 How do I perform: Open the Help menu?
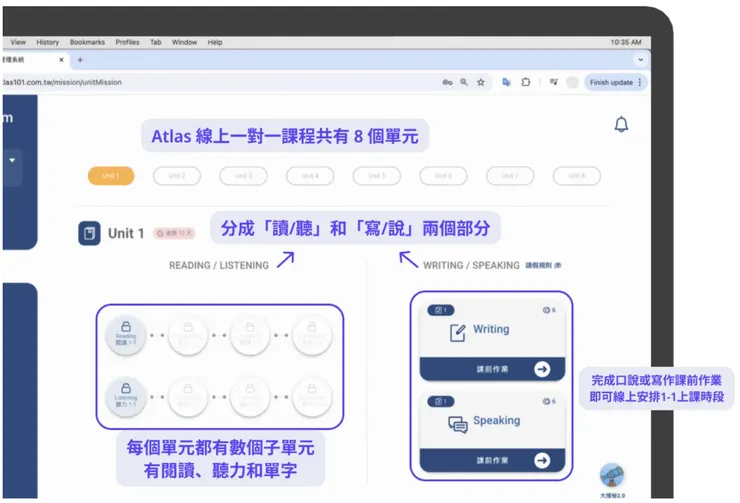[215, 42]
